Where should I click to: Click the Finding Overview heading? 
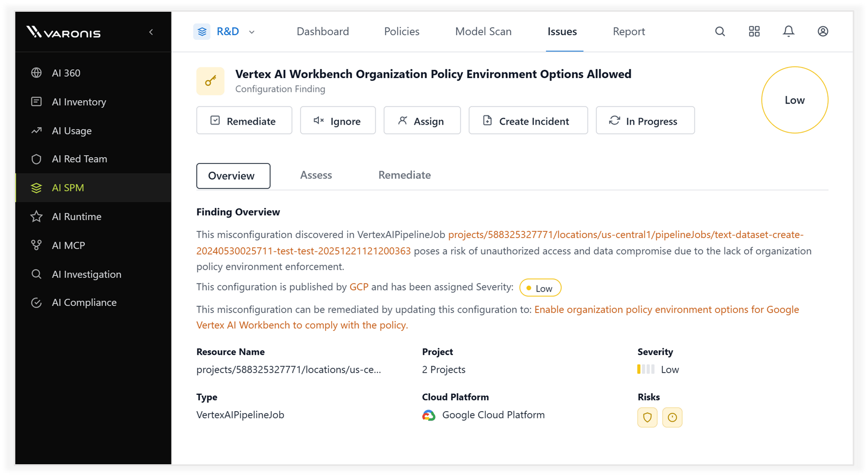coord(238,212)
